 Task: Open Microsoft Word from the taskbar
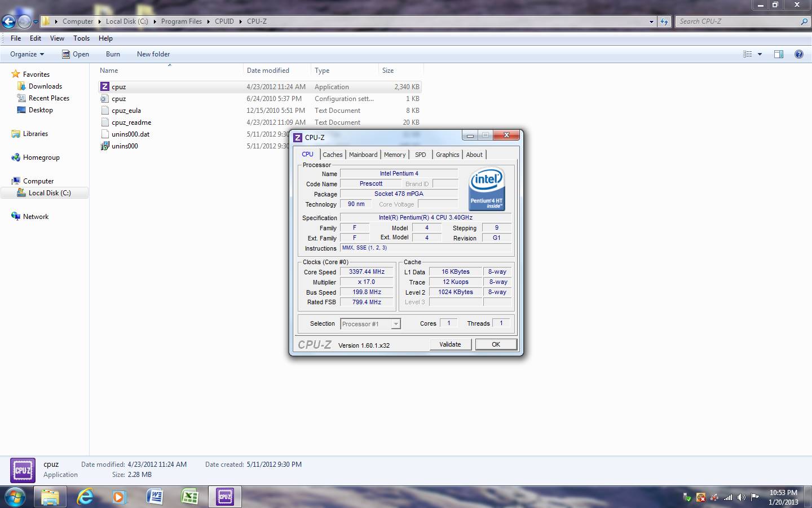155,497
